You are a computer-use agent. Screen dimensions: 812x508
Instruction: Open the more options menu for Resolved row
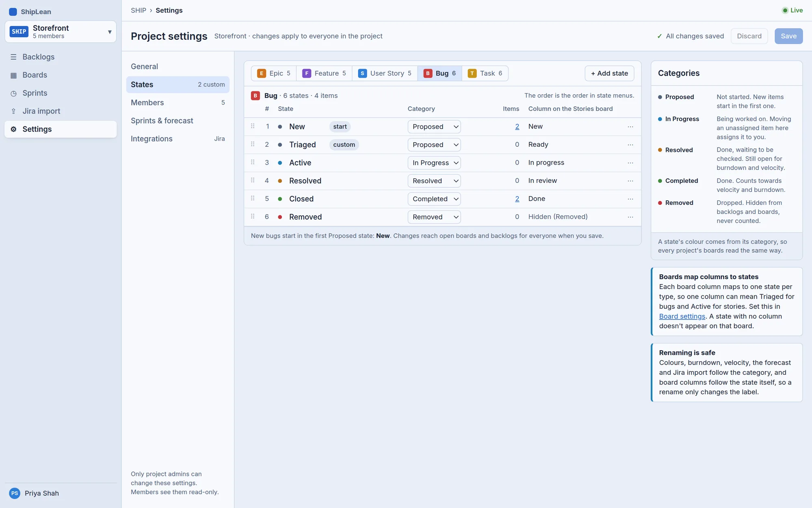[630, 181]
